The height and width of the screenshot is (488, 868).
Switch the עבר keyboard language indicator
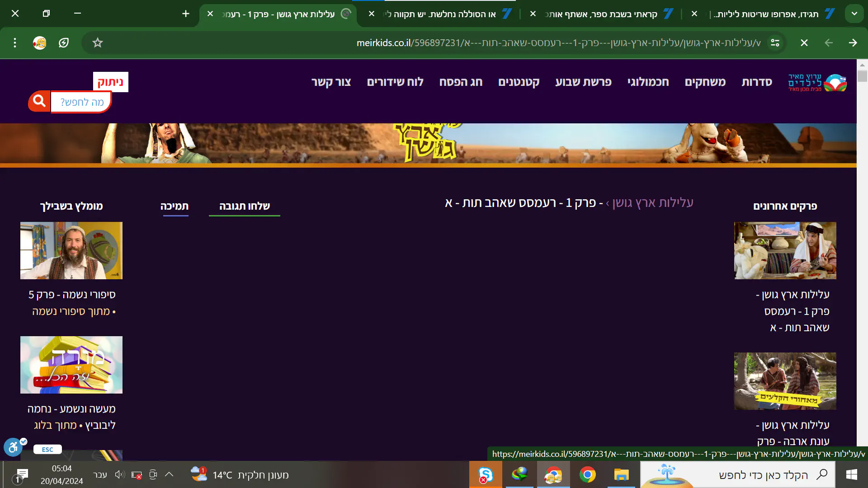tap(100, 475)
